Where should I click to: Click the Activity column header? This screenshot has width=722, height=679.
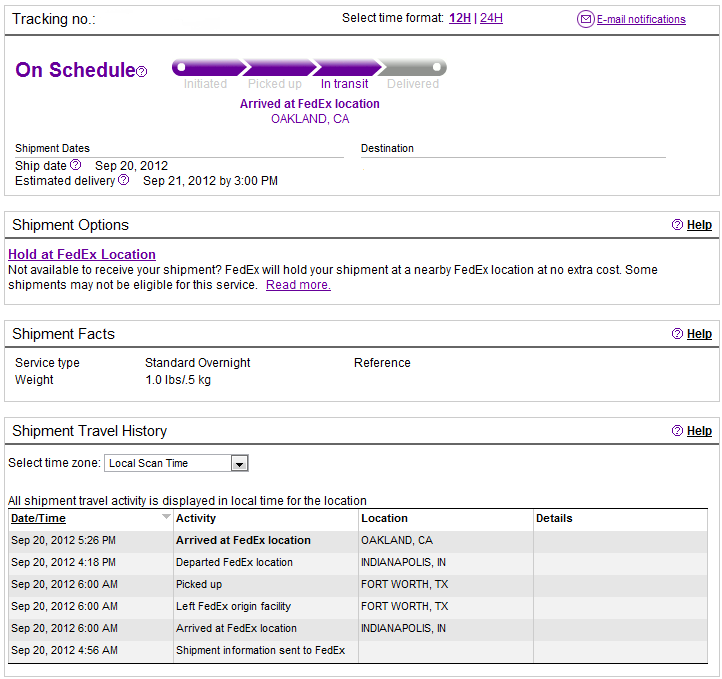(x=196, y=518)
